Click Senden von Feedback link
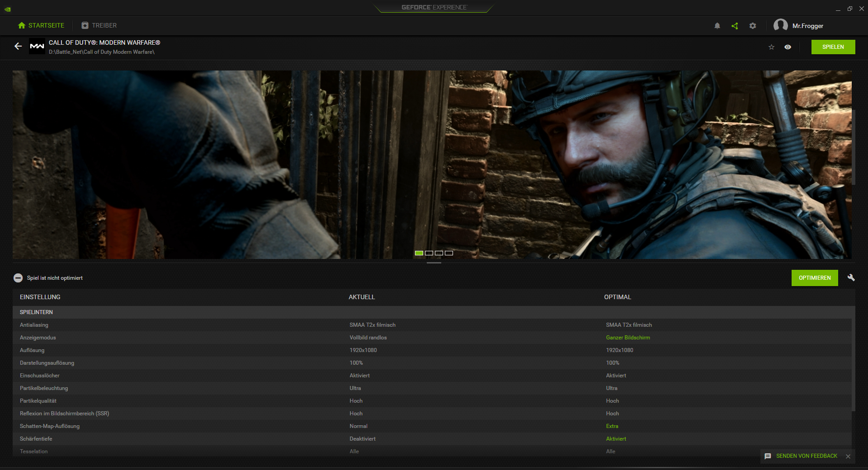Image resolution: width=868 pixels, height=470 pixels. click(x=807, y=456)
